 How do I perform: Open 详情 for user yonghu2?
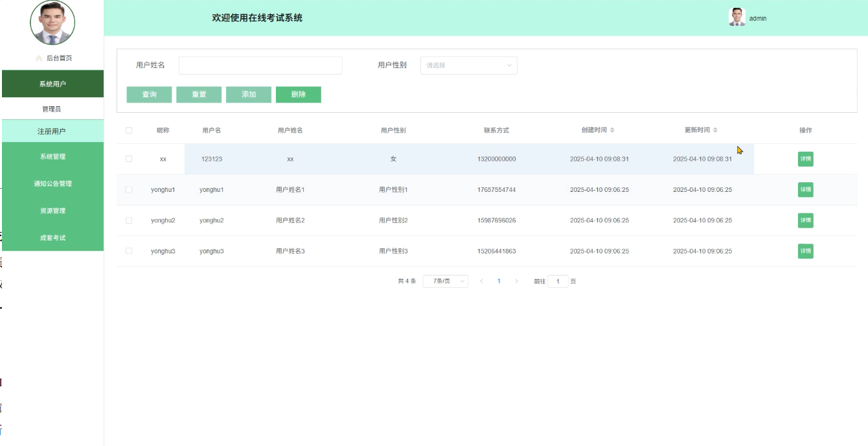[805, 220]
